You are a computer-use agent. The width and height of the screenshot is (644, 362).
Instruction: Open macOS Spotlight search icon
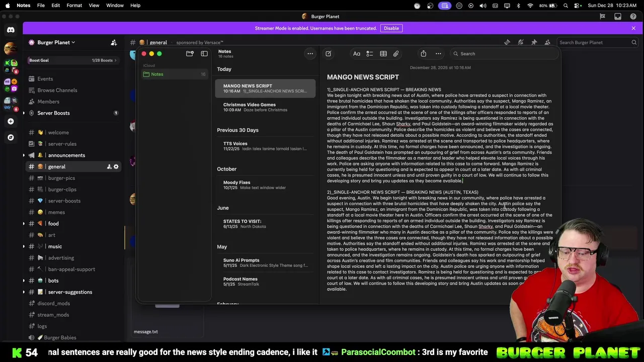(x=566, y=6)
